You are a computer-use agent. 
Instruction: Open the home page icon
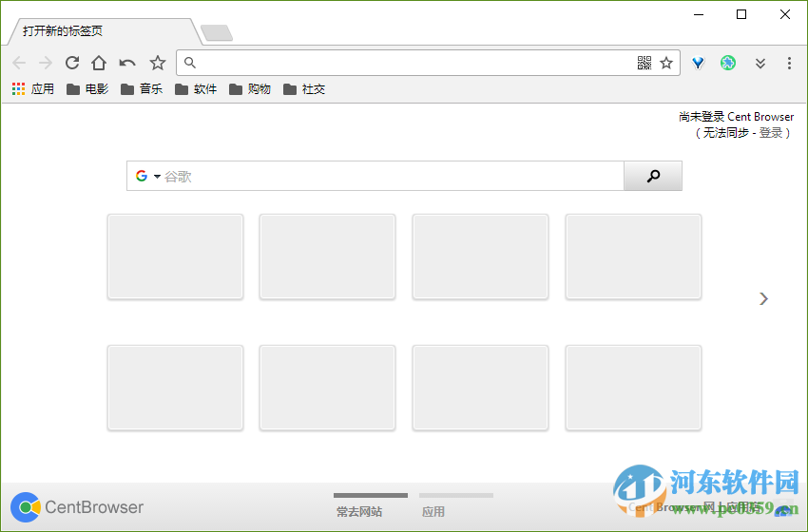click(99, 63)
